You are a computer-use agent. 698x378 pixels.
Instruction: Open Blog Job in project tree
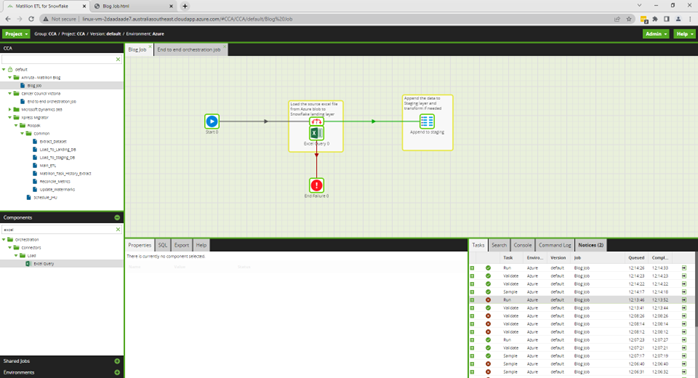pos(34,85)
